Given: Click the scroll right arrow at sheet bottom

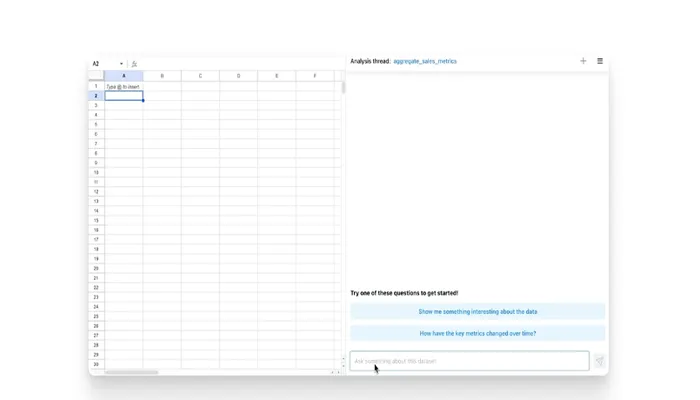Looking at the screenshot, I should (x=338, y=372).
